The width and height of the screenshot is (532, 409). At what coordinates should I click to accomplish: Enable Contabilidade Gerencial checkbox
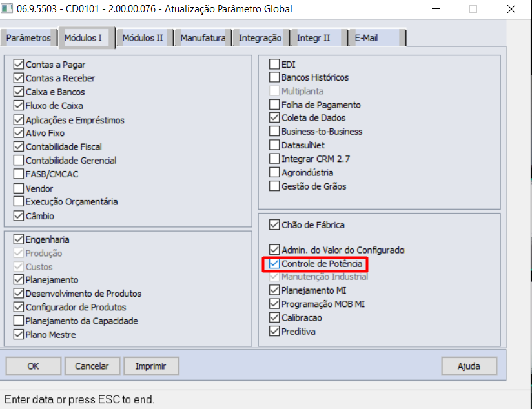pos(19,160)
